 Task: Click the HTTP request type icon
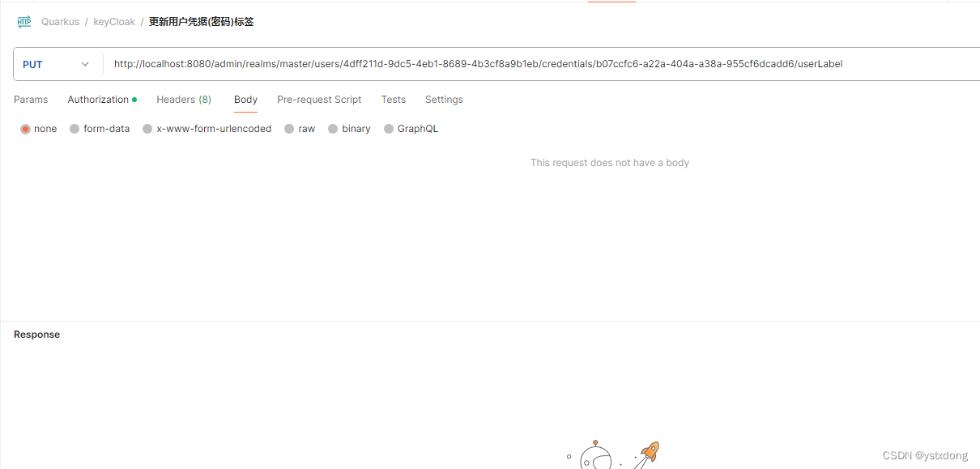(x=23, y=22)
